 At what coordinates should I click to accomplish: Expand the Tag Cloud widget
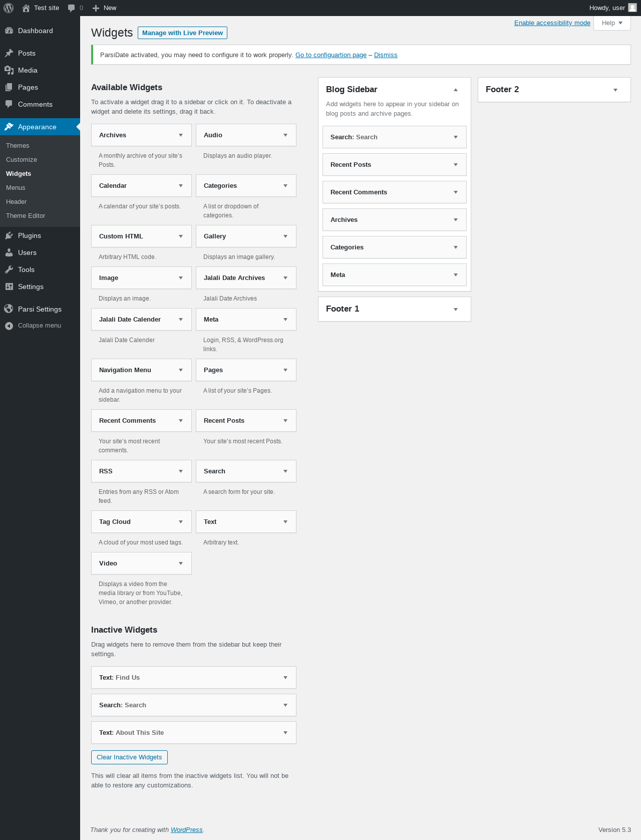coord(181,522)
